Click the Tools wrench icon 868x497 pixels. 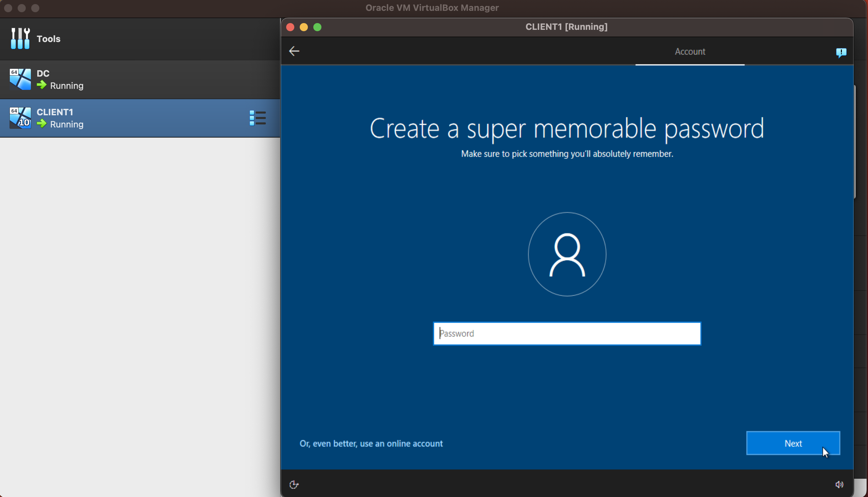[x=20, y=39]
